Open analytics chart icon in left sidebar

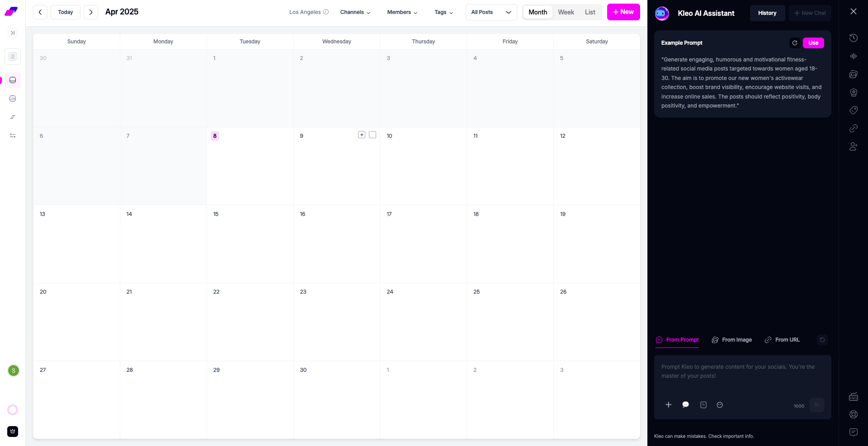click(13, 99)
